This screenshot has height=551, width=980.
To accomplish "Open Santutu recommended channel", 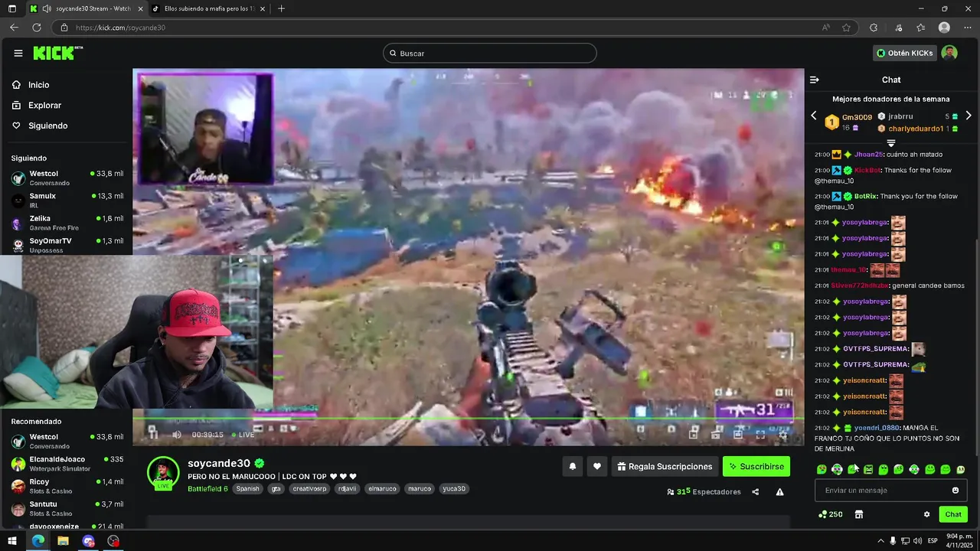I will click(67, 508).
